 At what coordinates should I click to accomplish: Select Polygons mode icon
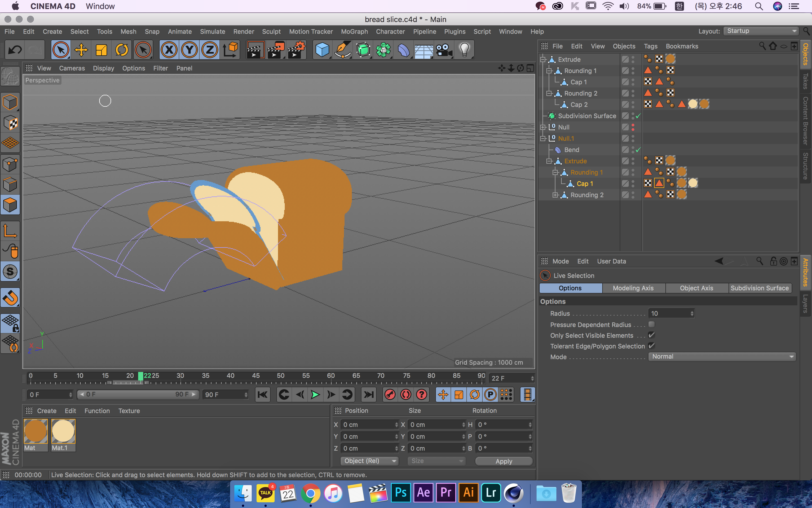click(10, 205)
